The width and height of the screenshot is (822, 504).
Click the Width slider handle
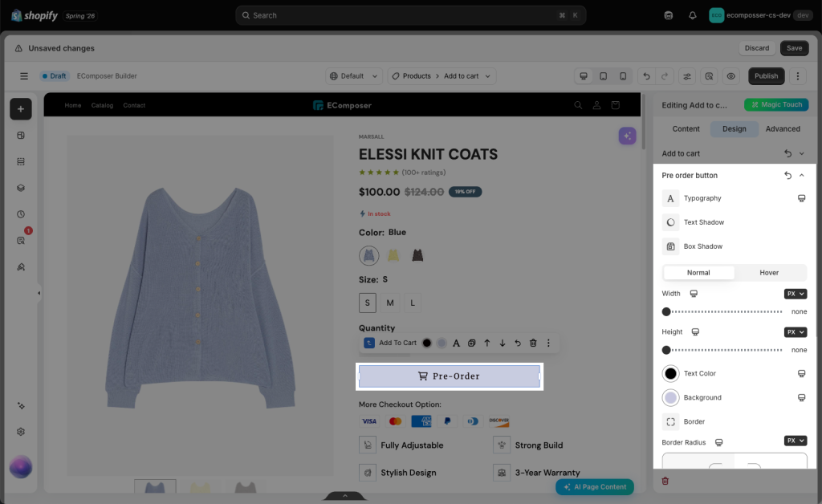[666, 311]
